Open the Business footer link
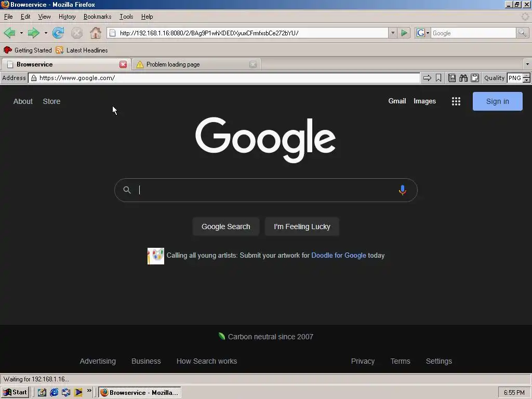Viewport: 532px width, 399px height. point(146,362)
